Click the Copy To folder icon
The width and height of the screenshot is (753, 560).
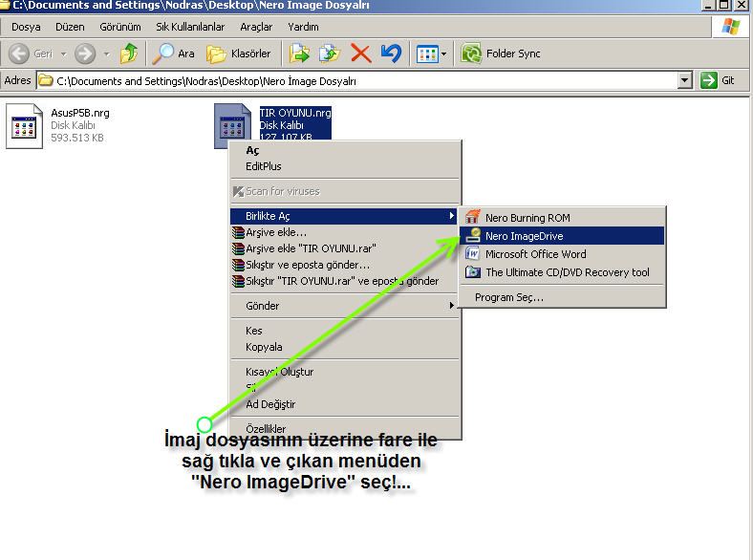pos(330,54)
